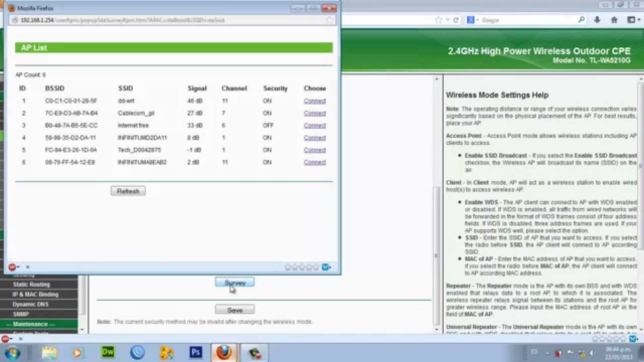Open the yellow jigsaw app on taskbar

[x=166, y=353]
